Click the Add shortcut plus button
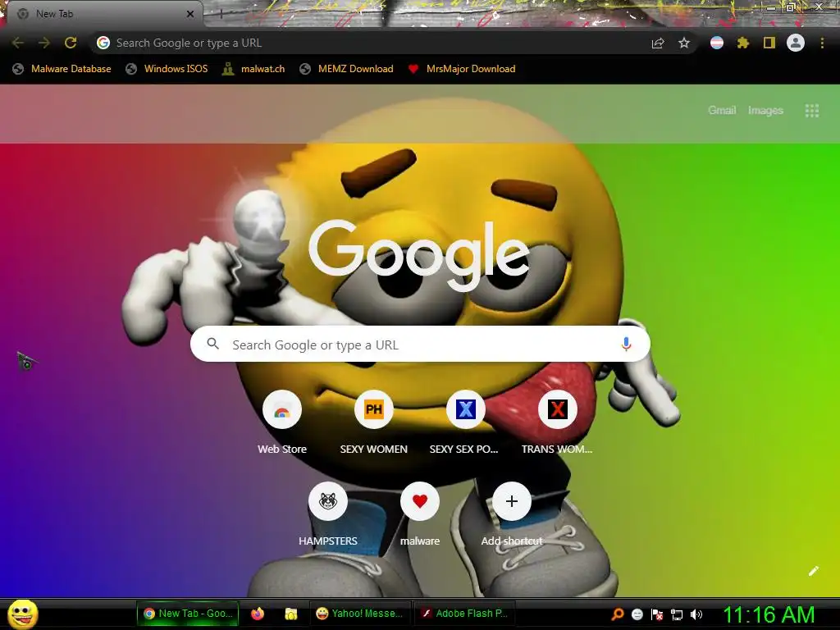 [512, 501]
